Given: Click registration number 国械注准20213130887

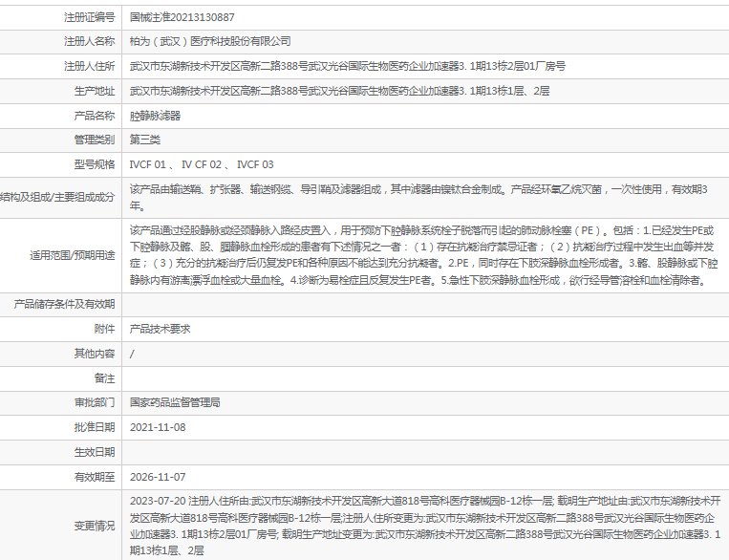Looking at the screenshot, I should pos(182,17).
